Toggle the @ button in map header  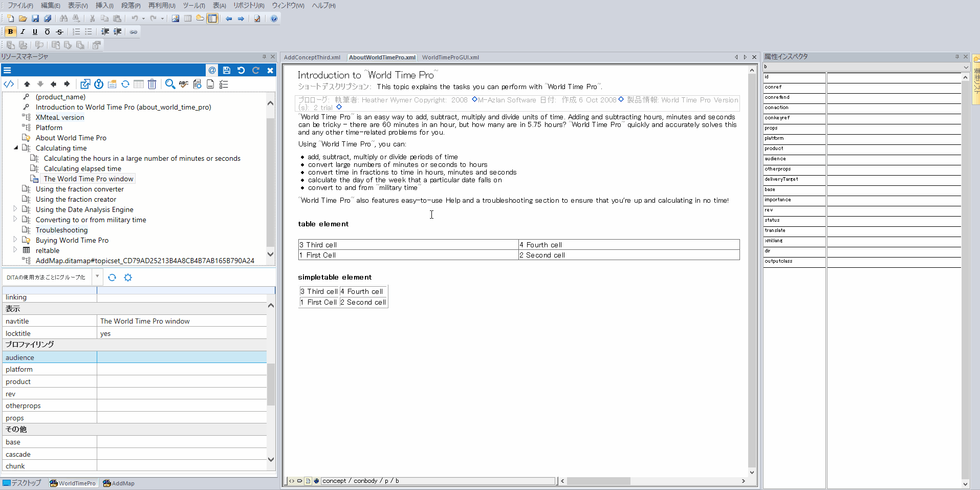pyautogui.click(x=212, y=70)
